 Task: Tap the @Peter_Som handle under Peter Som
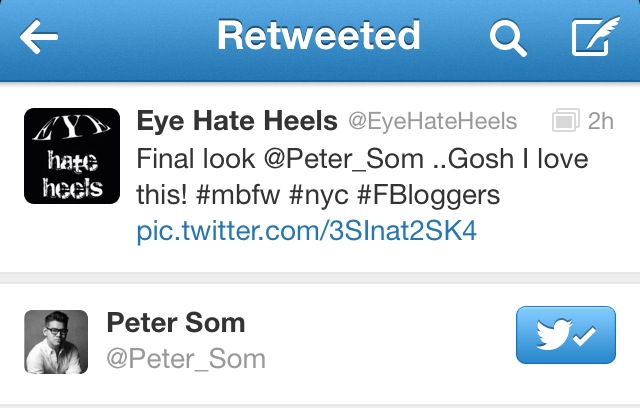pyautogui.click(x=186, y=358)
